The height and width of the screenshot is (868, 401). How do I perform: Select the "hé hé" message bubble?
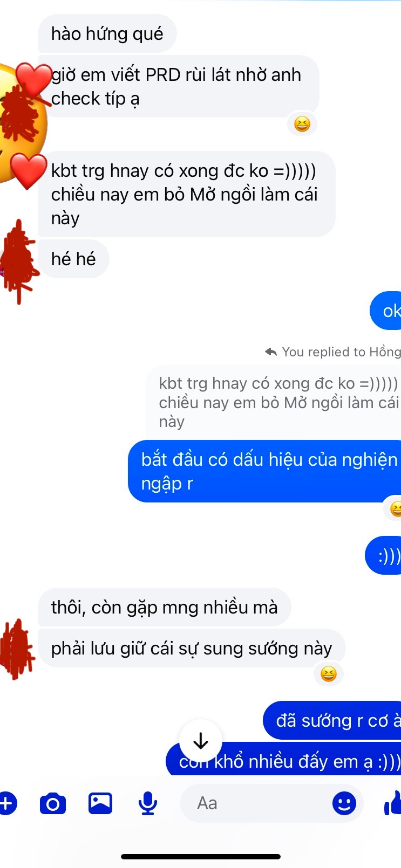click(73, 259)
